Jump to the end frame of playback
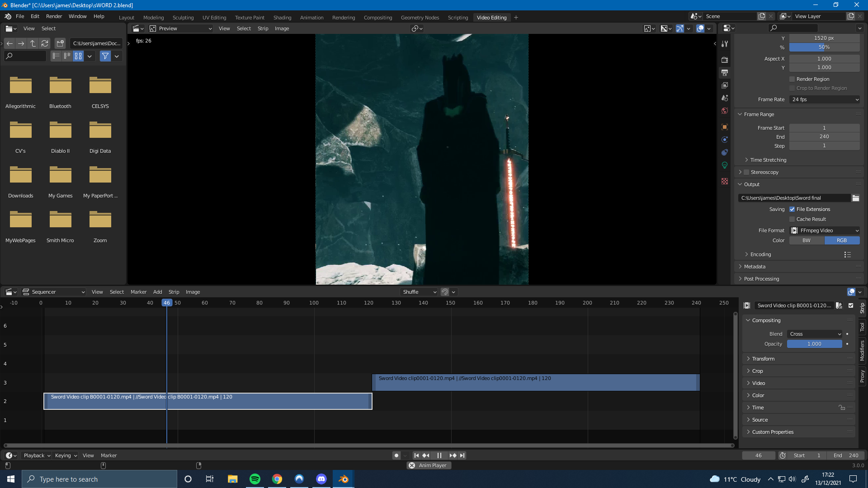 [462, 455]
